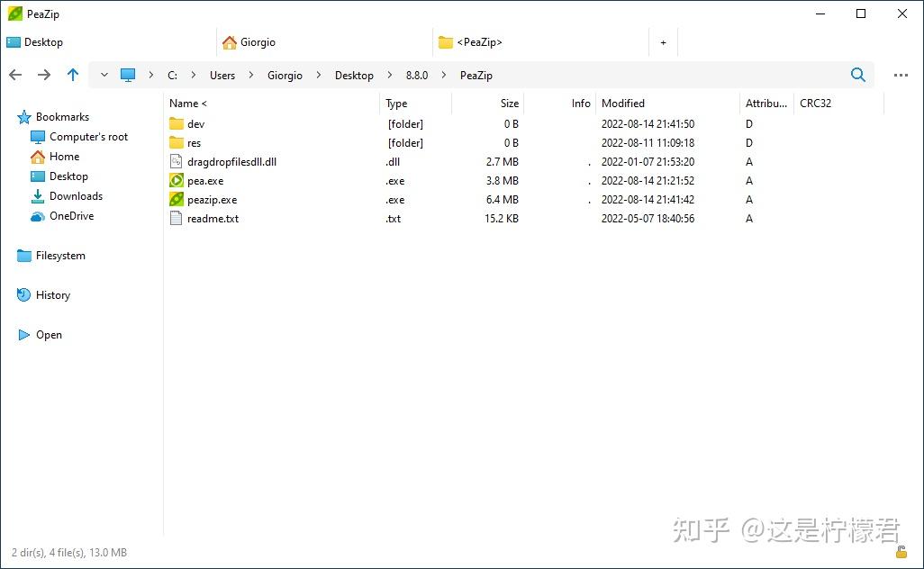Expand chevron after Desktop in breadcrumb
924x569 pixels.
[x=390, y=75]
